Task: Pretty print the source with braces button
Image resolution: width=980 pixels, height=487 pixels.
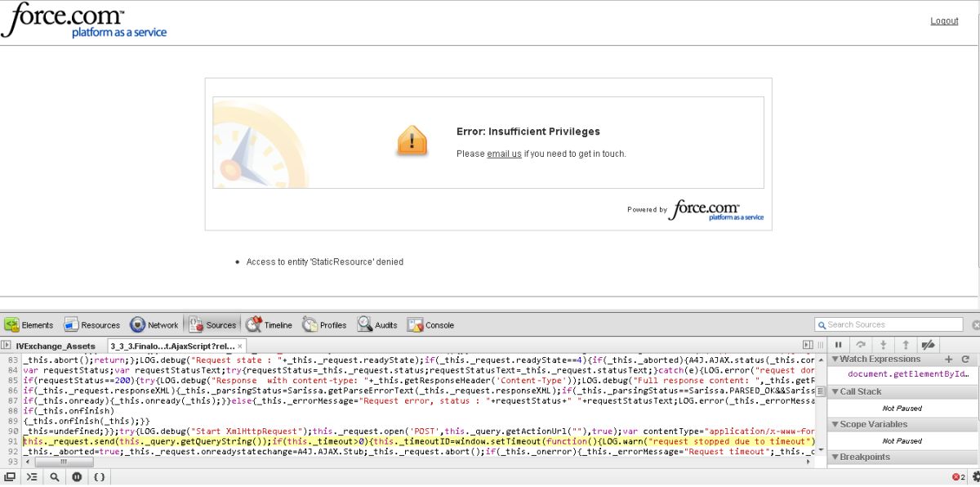Action: pyautogui.click(x=99, y=476)
